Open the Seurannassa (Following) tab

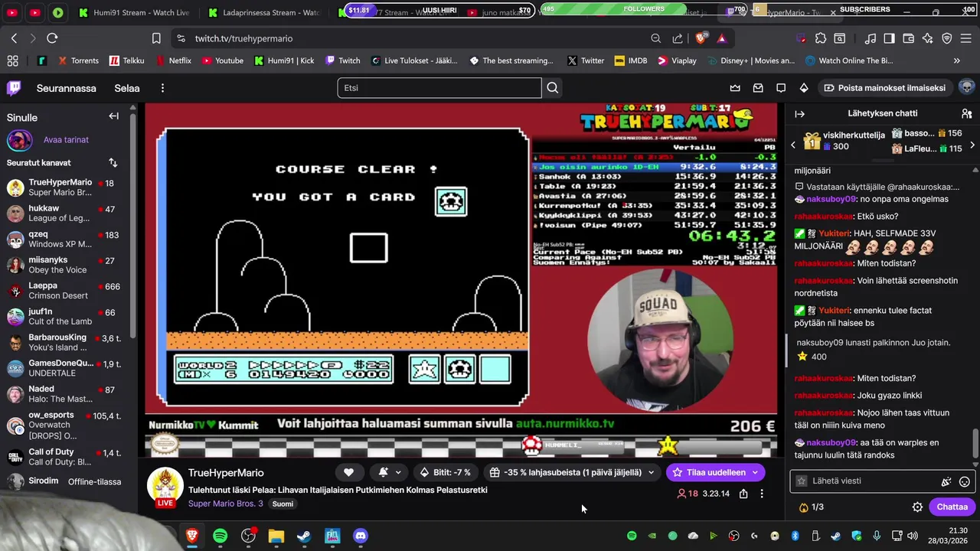point(67,88)
